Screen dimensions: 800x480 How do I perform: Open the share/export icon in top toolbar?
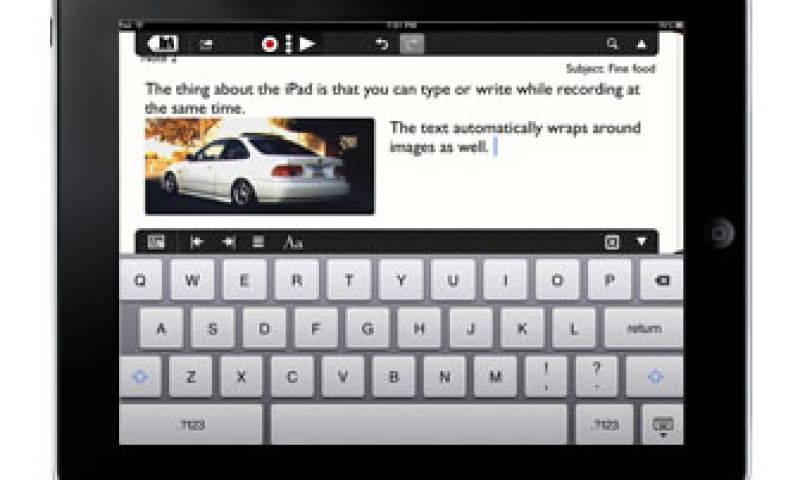point(206,45)
